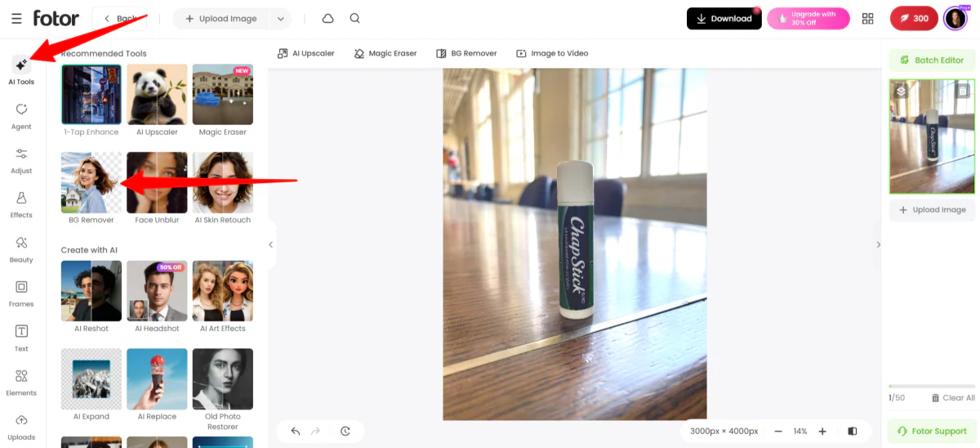Open the hamburger menu beside Fotor logo
The height and width of the screenshot is (448, 980).
point(16,18)
